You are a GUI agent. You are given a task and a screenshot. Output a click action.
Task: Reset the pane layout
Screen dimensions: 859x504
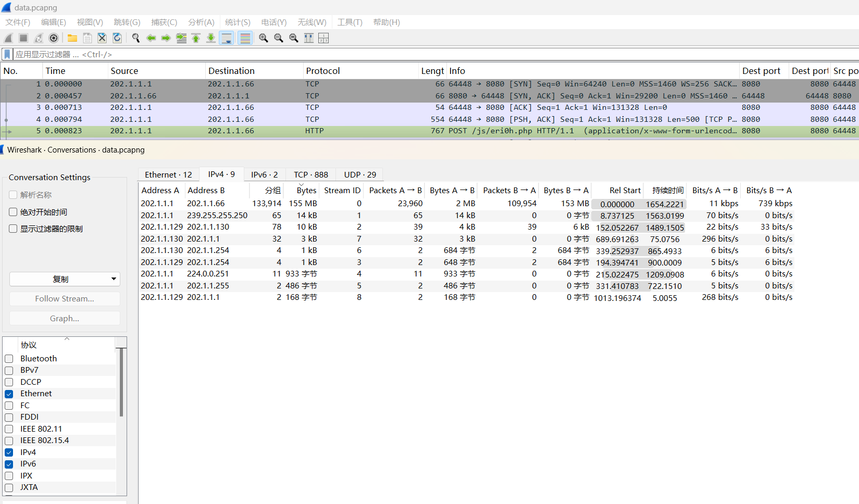[323, 38]
